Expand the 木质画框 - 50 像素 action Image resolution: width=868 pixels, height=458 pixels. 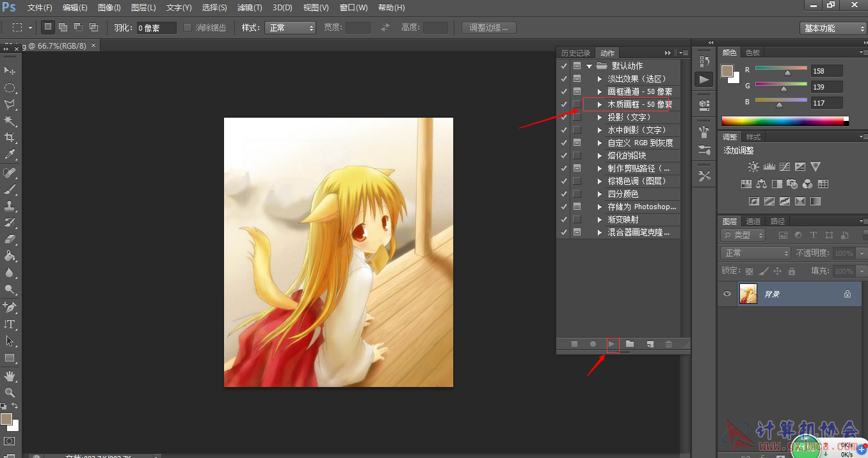(x=600, y=104)
